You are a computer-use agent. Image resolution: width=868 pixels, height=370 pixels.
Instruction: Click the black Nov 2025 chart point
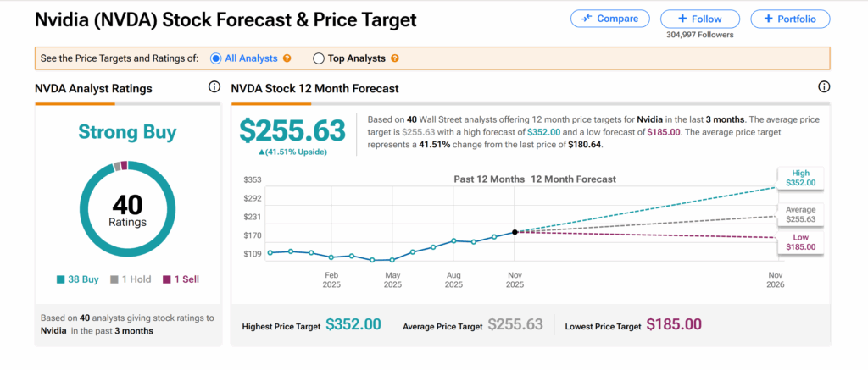click(x=515, y=231)
